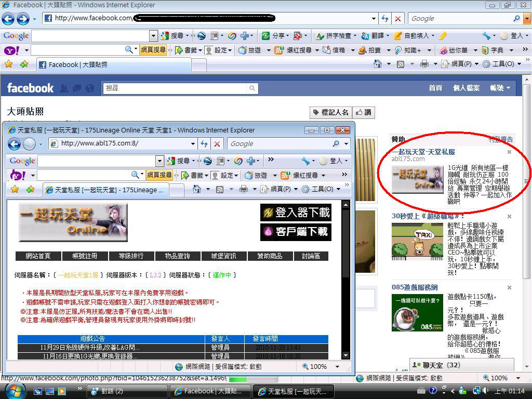Image resolution: width=532 pixels, height=399 pixels.
Task: Expand inner browser address bar dropdown
Action: point(193,144)
